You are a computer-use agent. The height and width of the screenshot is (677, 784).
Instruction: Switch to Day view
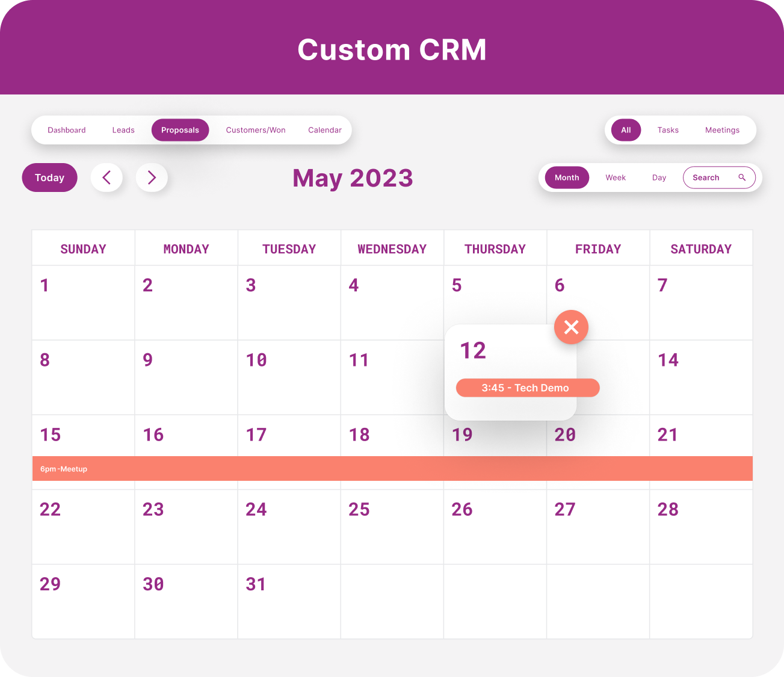click(659, 178)
